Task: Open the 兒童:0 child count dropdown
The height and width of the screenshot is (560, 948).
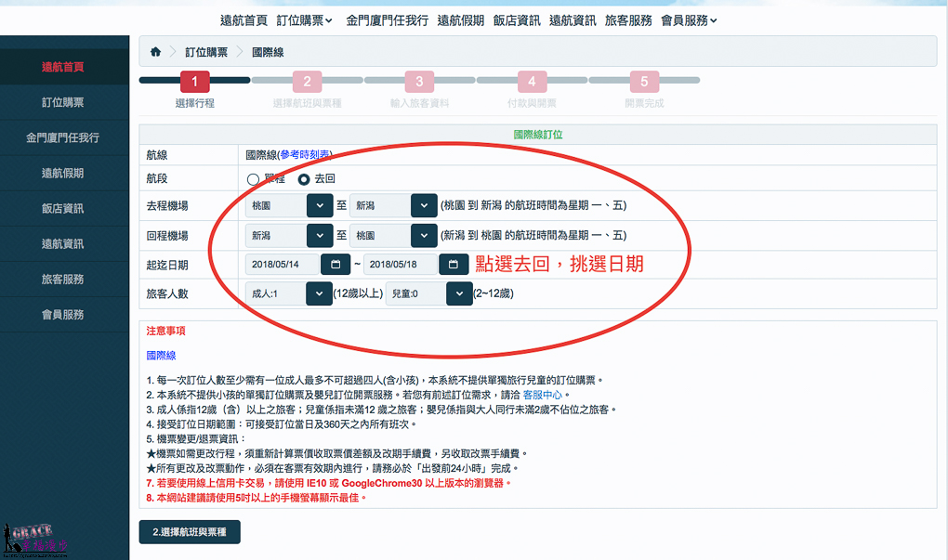Action: coord(459,293)
